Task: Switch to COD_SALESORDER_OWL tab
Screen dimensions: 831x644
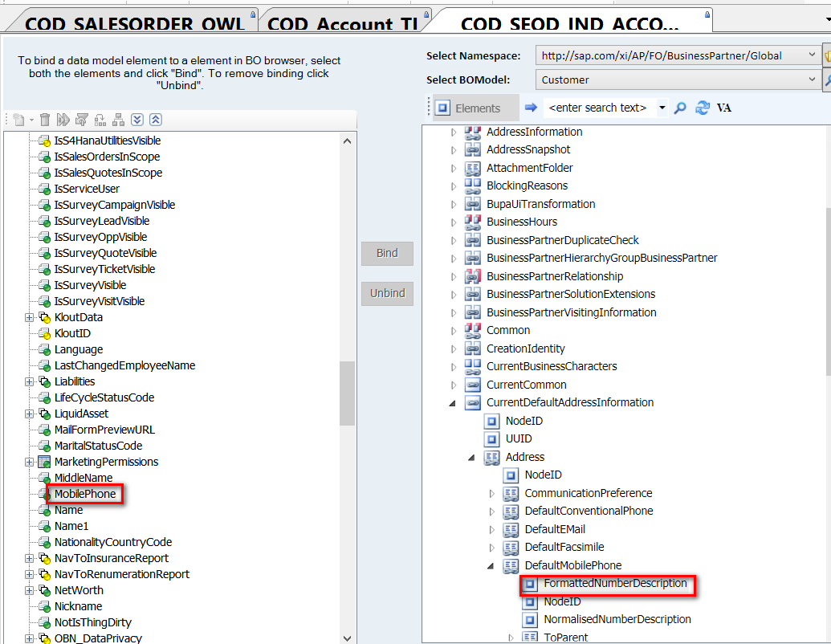Action: 135,22
